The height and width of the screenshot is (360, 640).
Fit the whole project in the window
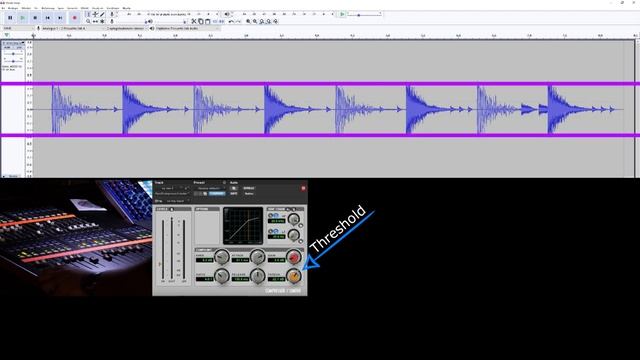pyautogui.click(x=269, y=21)
